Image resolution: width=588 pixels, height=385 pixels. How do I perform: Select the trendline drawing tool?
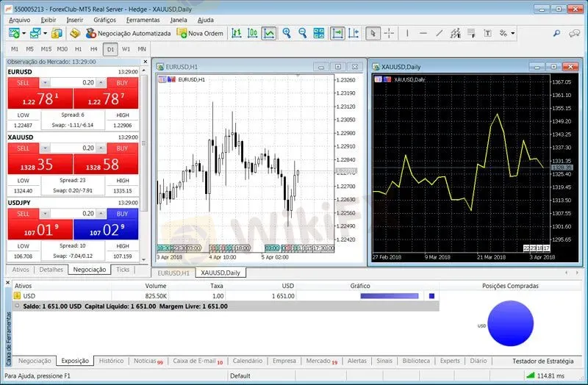(440, 33)
